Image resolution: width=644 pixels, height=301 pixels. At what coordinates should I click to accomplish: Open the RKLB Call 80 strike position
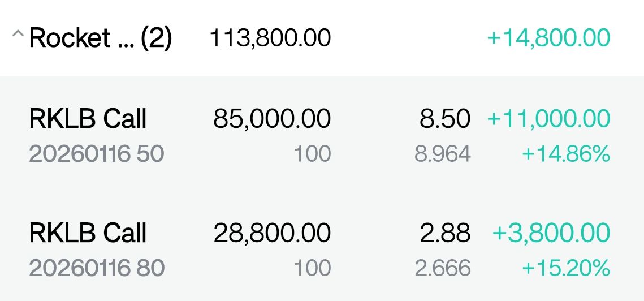click(88, 233)
